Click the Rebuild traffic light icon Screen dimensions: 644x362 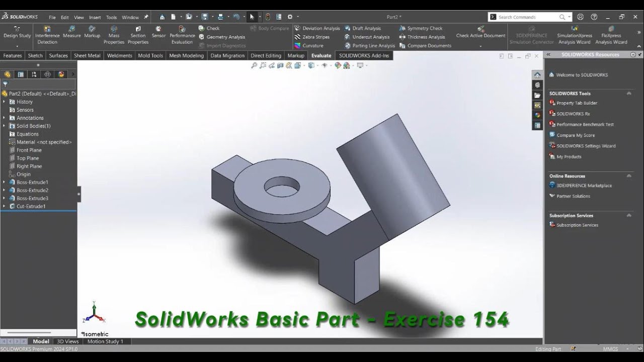coord(268,17)
